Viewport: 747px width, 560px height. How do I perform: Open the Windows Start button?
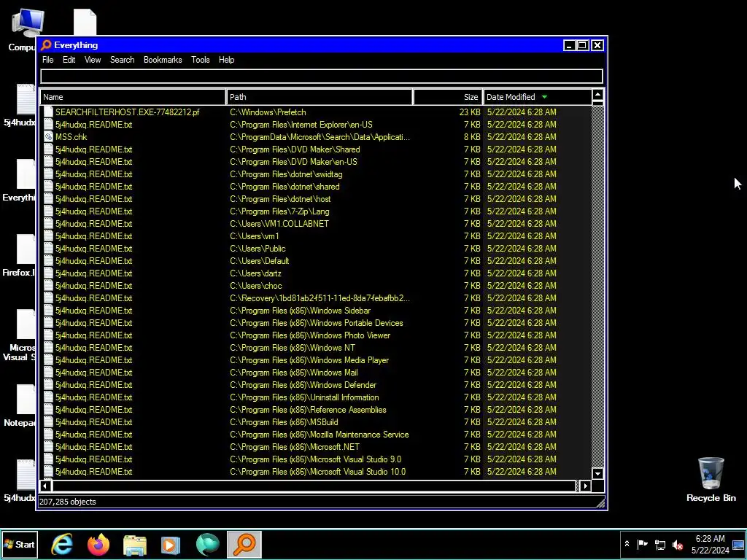pos(20,544)
